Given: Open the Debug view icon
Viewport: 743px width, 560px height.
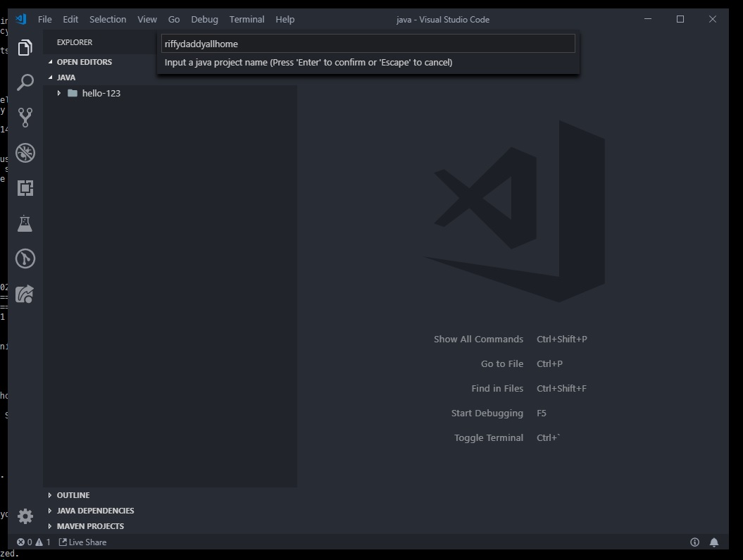Looking at the screenshot, I should coord(25,153).
